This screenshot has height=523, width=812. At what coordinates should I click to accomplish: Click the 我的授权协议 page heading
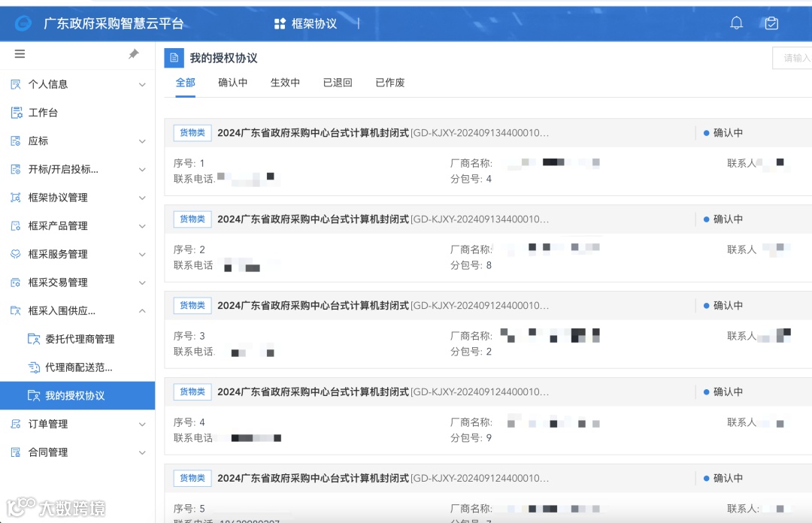(x=223, y=58)
